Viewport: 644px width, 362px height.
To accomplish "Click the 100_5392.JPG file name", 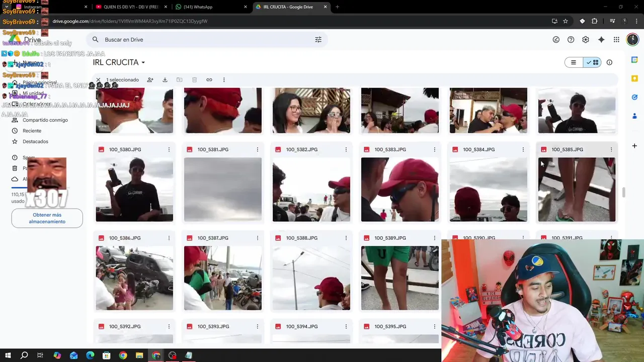I will 125,327.
